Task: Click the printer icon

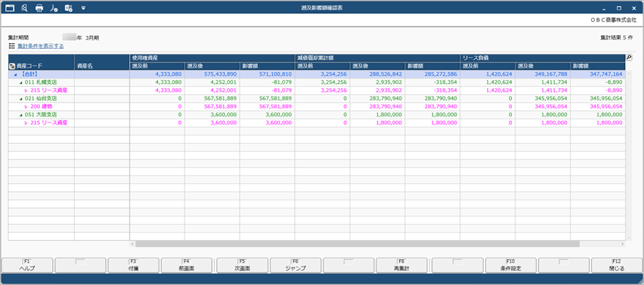Action: (x=39, y=8)
